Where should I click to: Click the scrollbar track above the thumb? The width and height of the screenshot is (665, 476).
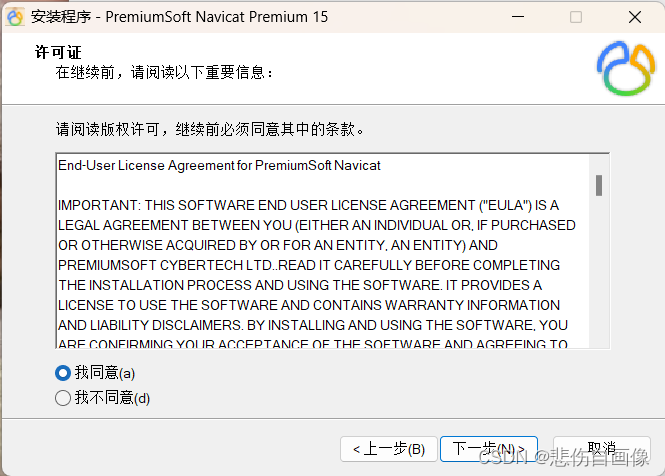599,165
